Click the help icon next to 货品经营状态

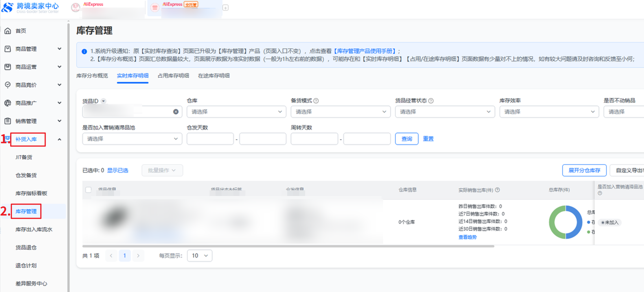tap(431, 101)
